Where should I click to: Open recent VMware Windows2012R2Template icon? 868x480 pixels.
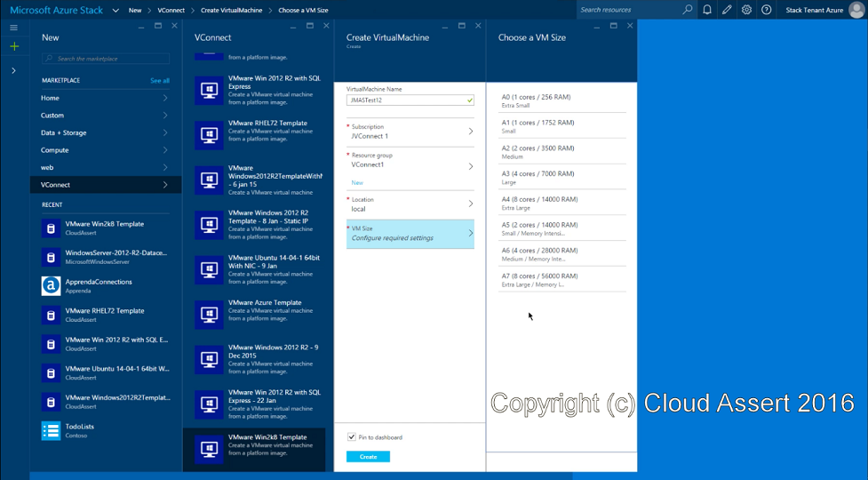(51, 402)
